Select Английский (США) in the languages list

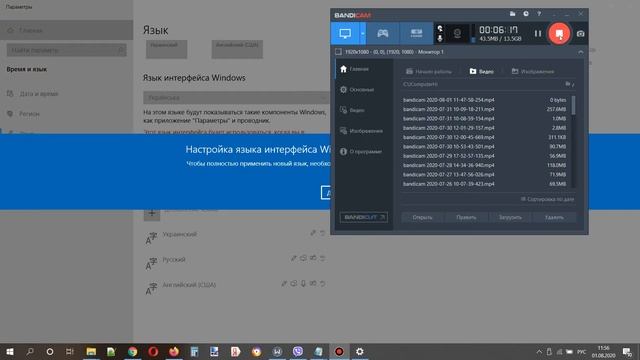[236, 287]
